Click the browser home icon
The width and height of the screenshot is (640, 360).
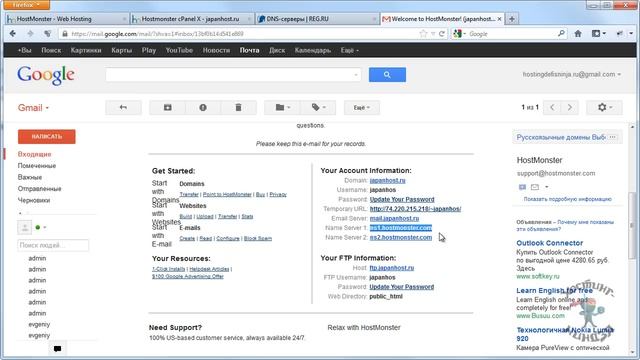[578, 34]
